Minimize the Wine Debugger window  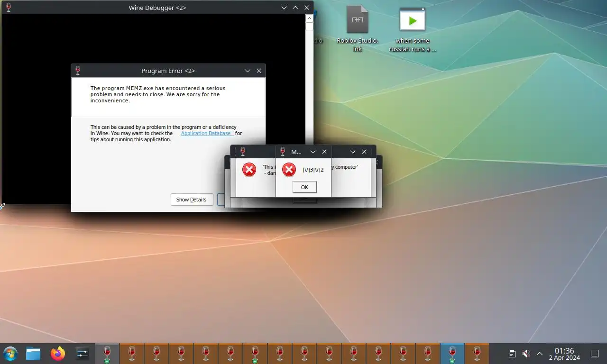tap(284, 8)
